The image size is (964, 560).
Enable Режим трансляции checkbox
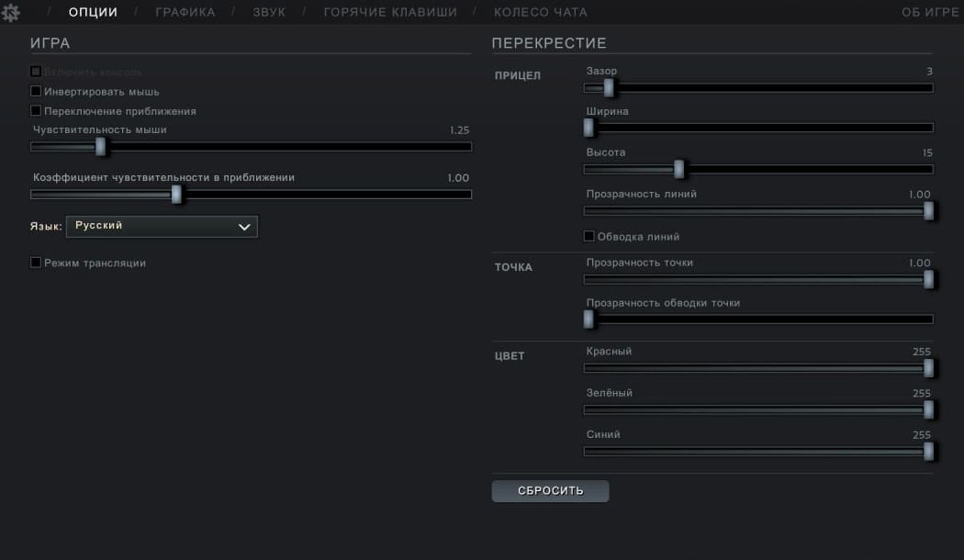point(36,263)
